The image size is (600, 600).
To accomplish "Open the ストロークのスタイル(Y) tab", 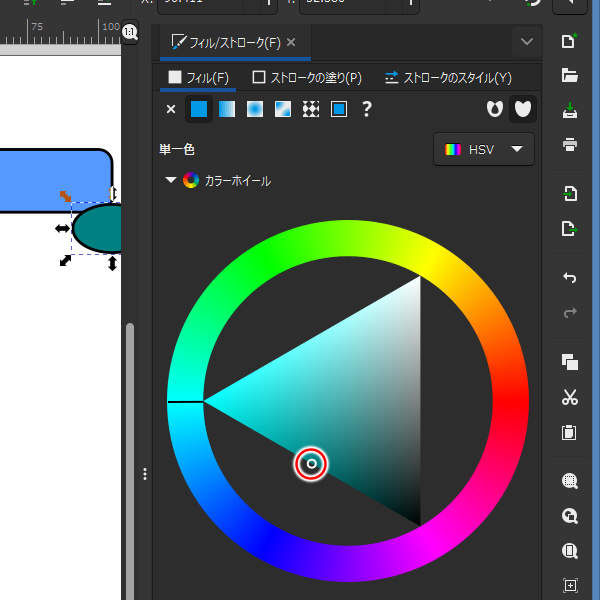I will [448, 77].
